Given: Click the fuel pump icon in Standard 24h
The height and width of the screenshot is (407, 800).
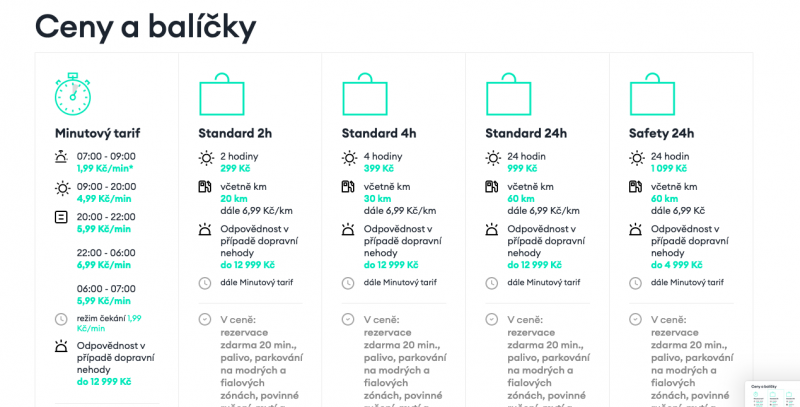Looking at the screenshot, I should 491,187.
